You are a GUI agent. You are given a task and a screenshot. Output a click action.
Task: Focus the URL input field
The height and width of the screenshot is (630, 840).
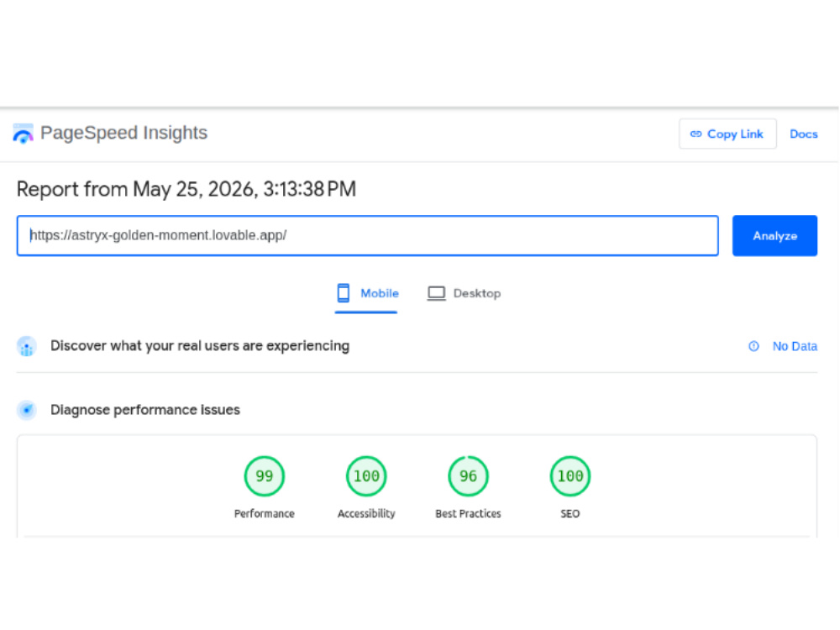coord(368,236)
